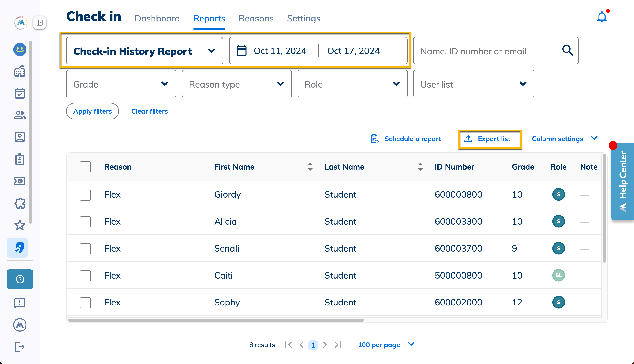
Task: Open the Grade filter dropdown
Action: 121,84
